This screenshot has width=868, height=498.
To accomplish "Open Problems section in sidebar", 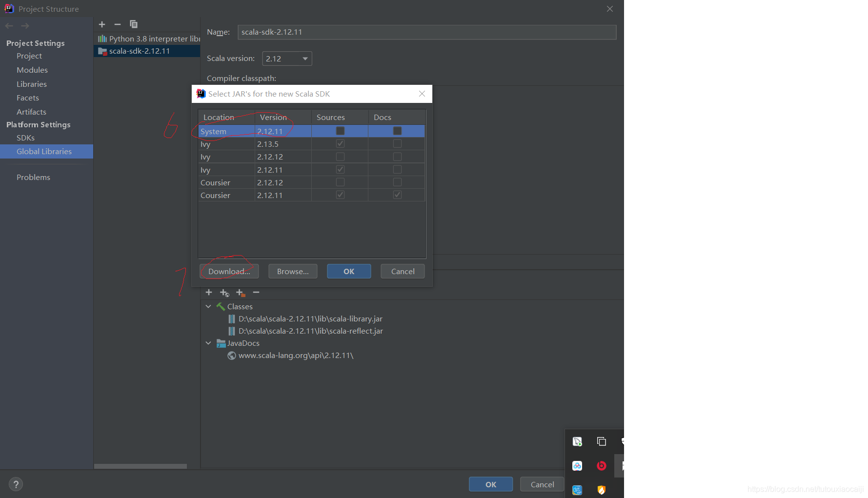I will click(x=33, y=178).
